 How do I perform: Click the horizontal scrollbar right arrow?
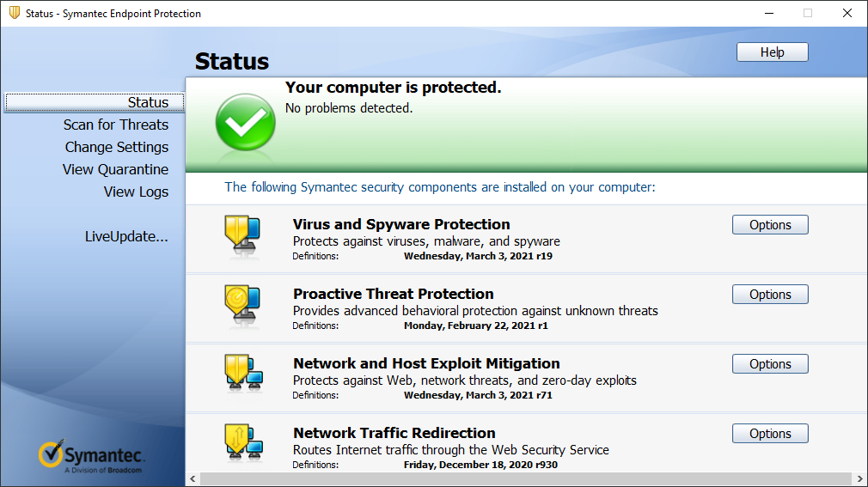click(x=859, y=478)
